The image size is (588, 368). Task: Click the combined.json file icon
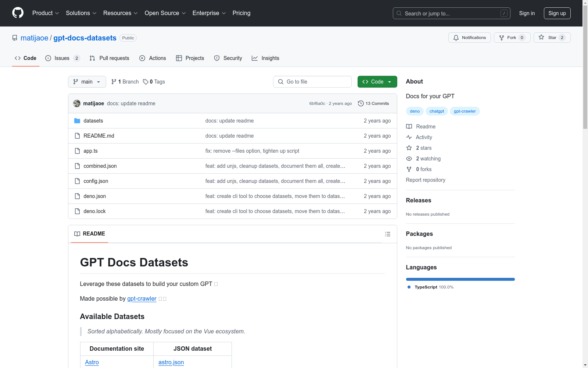(x=77, y=166)
